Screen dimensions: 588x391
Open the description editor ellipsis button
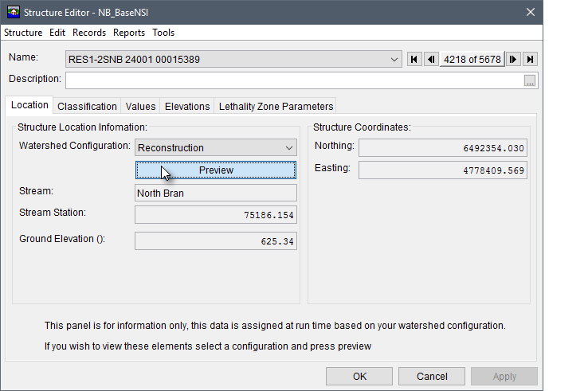530,80
